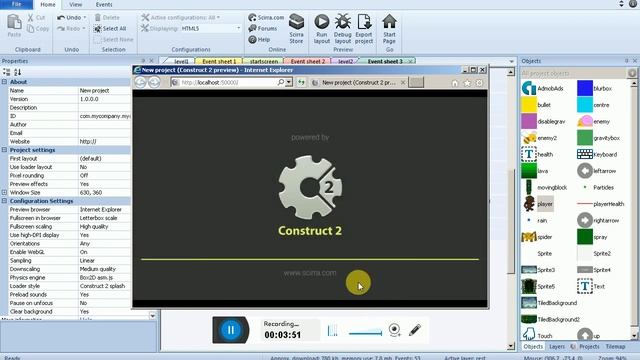The height and width of the screenshot is (360, 640).
Task: Click the IE home icon
Action: (455, 83)
